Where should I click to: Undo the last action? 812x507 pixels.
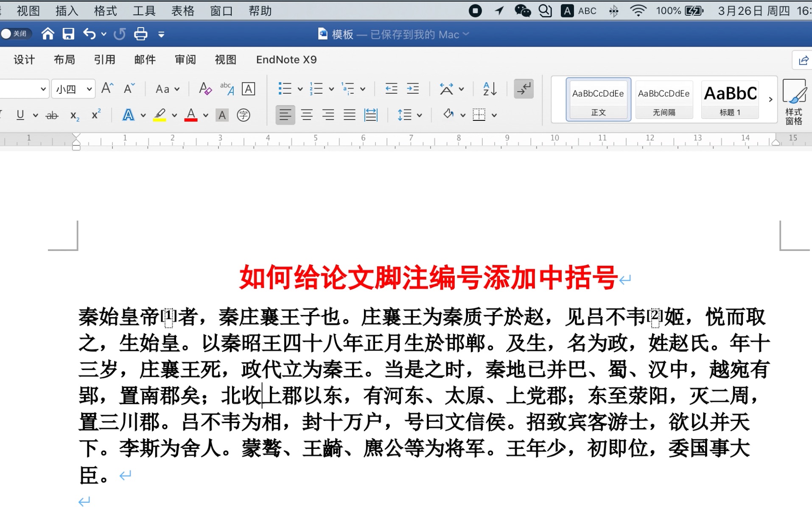(x=89, y=34)
